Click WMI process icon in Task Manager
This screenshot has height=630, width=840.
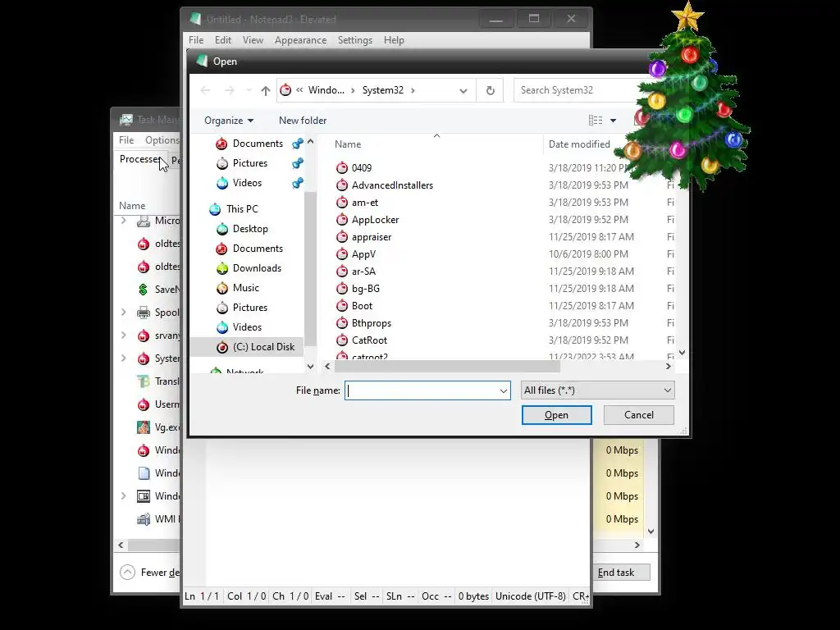tap(143, 518)
